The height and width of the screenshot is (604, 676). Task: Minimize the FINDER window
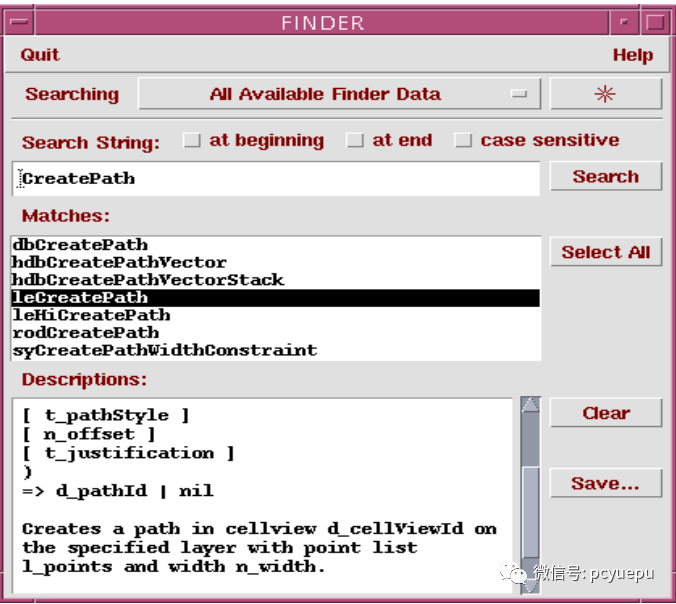[623, 22]
